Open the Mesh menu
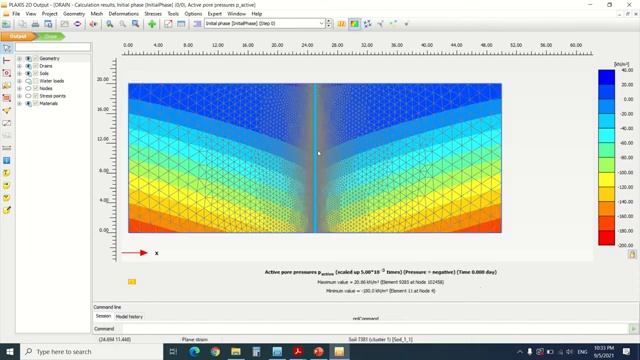The width and height of the screenshot is (640, 360). point(97,13)
